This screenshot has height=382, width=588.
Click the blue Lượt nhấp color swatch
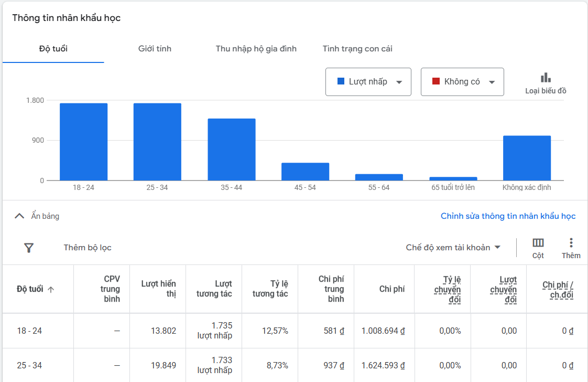[341, 82]
